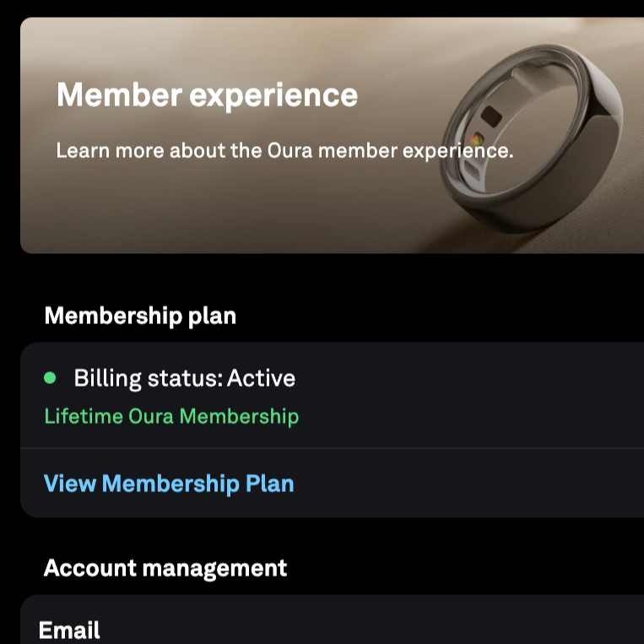This screenshot has width=644, height=644.
Task: Open the View Membership Plan link
Action: tap(169, 484)
